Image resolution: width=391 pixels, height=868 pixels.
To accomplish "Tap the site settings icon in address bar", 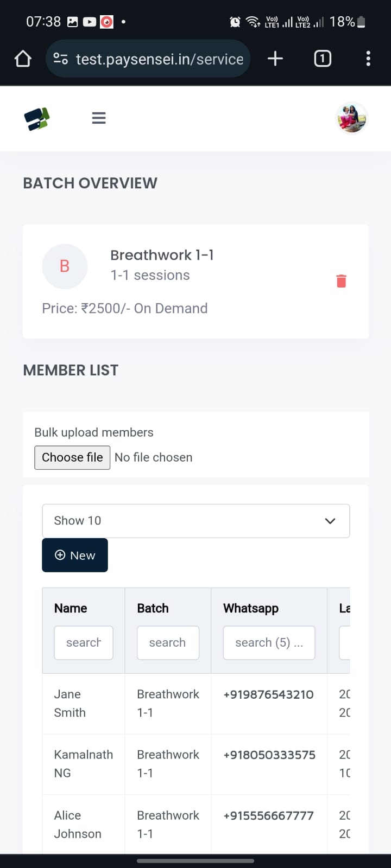I will (x=60, y=59).
